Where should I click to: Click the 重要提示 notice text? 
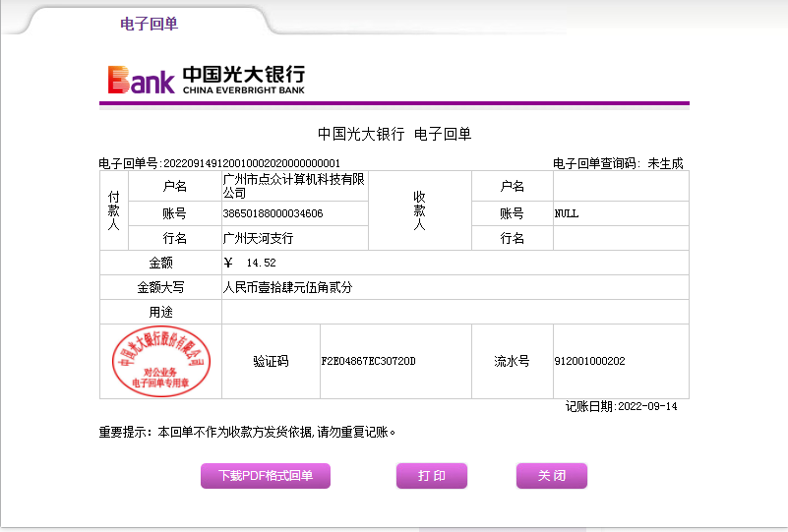pos(247,432)
